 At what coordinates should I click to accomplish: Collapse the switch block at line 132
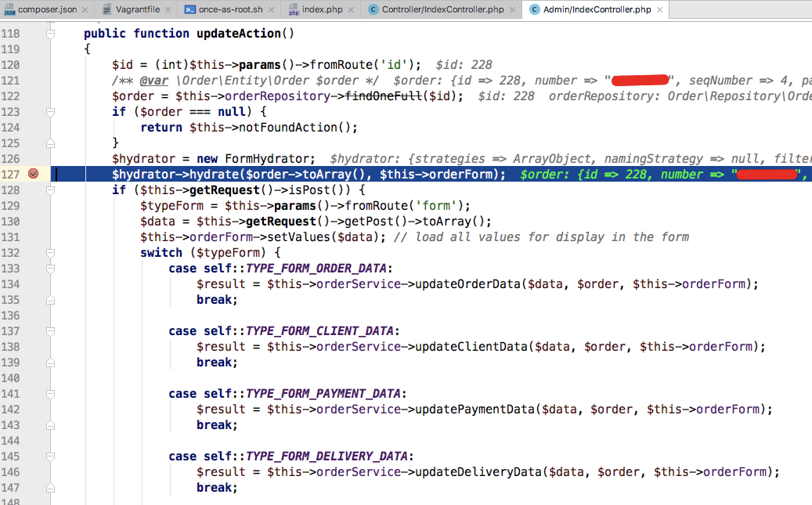coord(50,253)
